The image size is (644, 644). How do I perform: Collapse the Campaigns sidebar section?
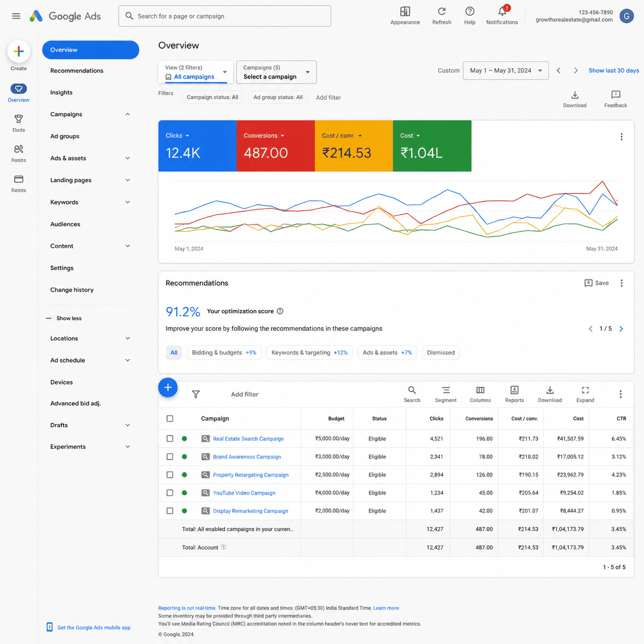coord(127,114)
